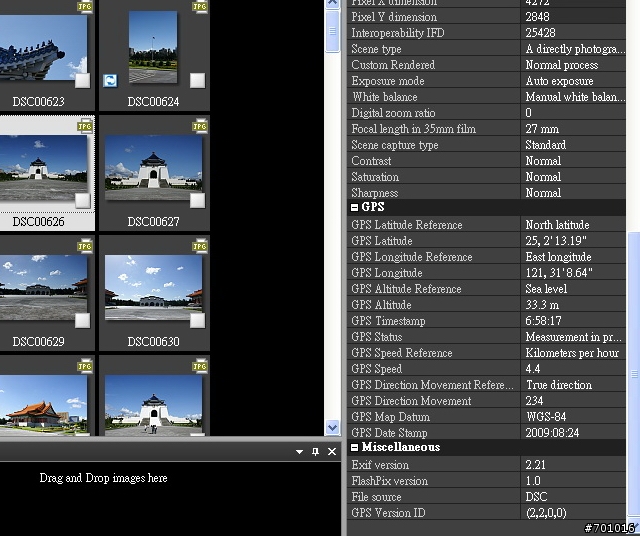Click the GPS Latitude value 25, 2'13.19"
640x536 pixels.
click(556, 241)
